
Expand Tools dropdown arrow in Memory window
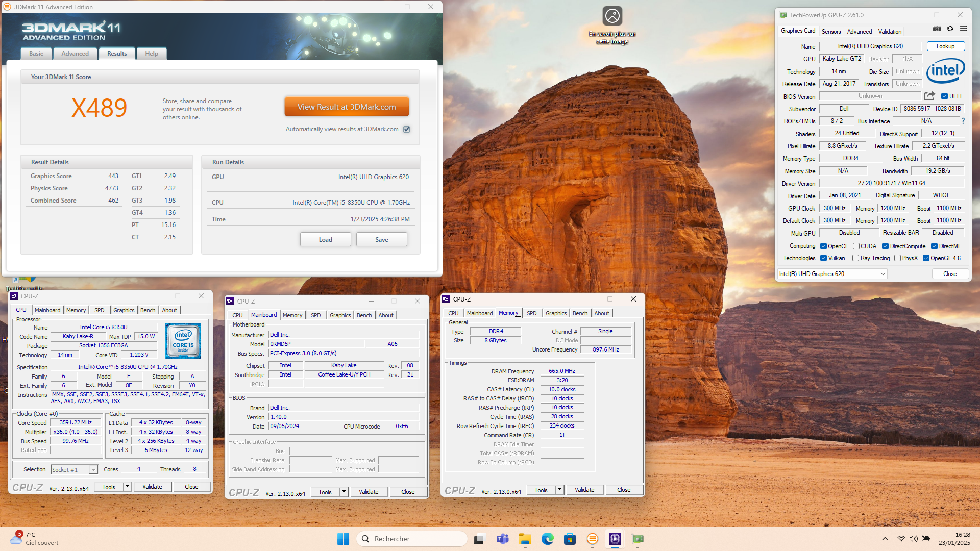coord(559,490)
